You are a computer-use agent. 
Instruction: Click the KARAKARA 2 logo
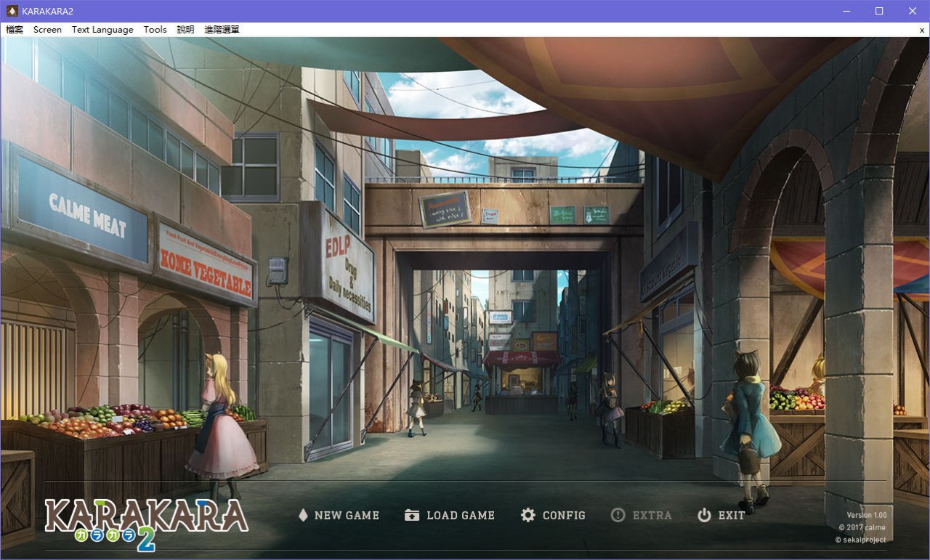pyautogui.click(x=145, y=519)
